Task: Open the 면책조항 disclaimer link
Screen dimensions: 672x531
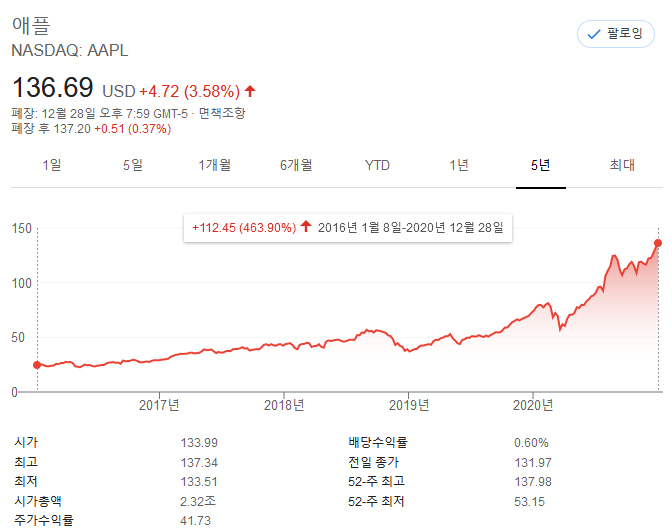Action: click(x=222, y=113)
